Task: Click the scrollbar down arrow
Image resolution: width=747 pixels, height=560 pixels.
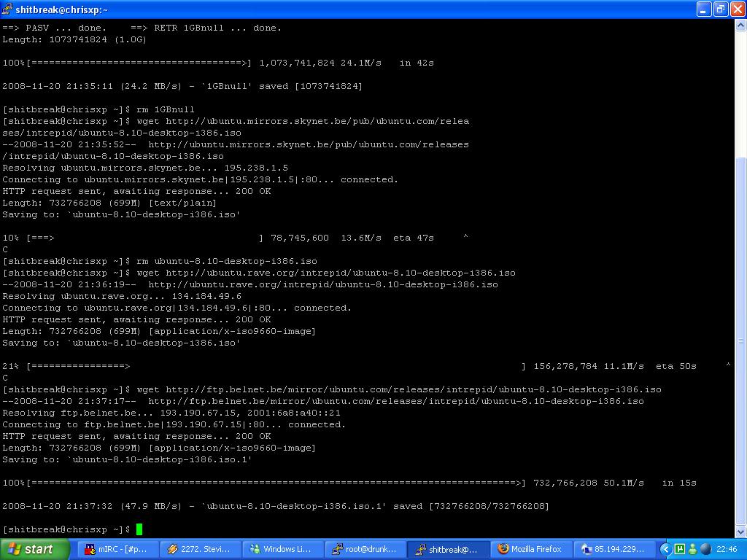Action: coord(741,532)
